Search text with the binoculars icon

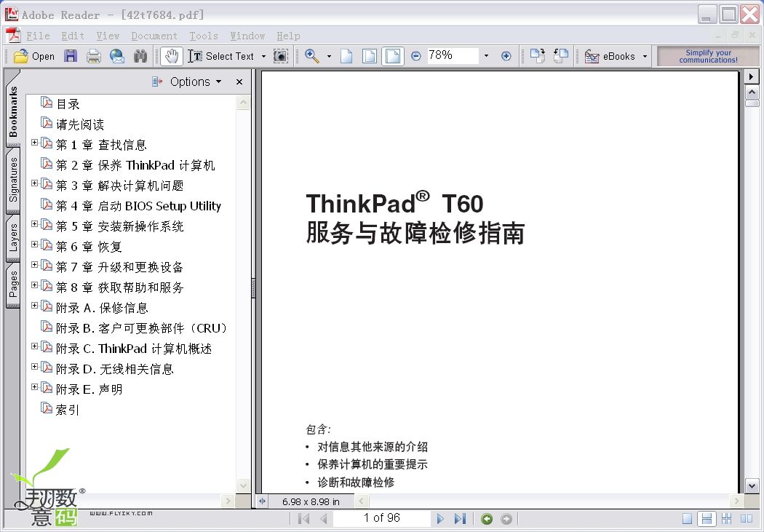pos(140,56)
